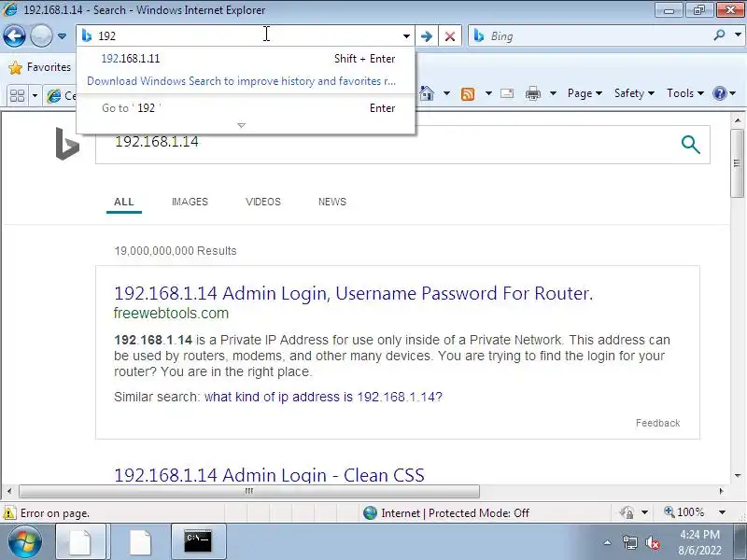Screen dimensions: 747x560
Task: Open the Tools menu
Action: [685, 93]
